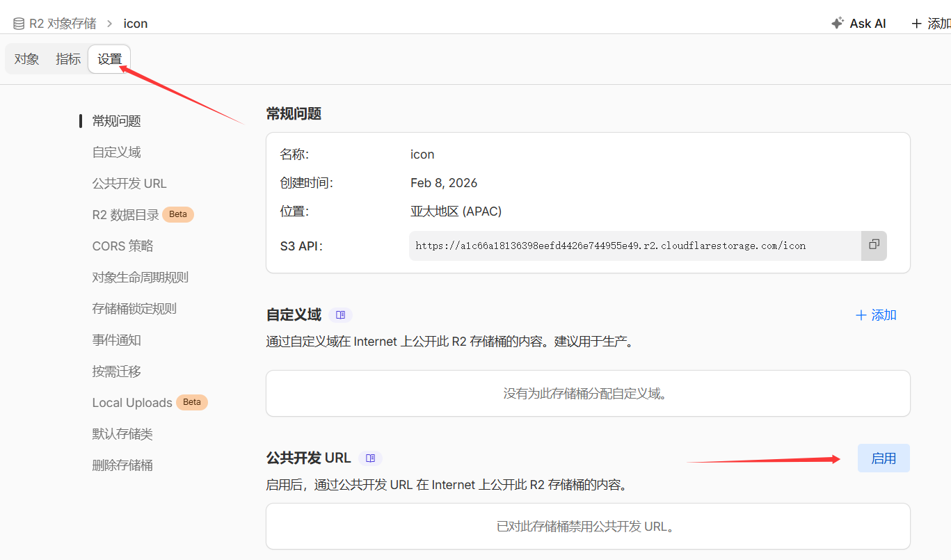Go to 存储桶锁定规则 section
The width and height of the screenshot is (951, 560).
[x=134, y=309]
